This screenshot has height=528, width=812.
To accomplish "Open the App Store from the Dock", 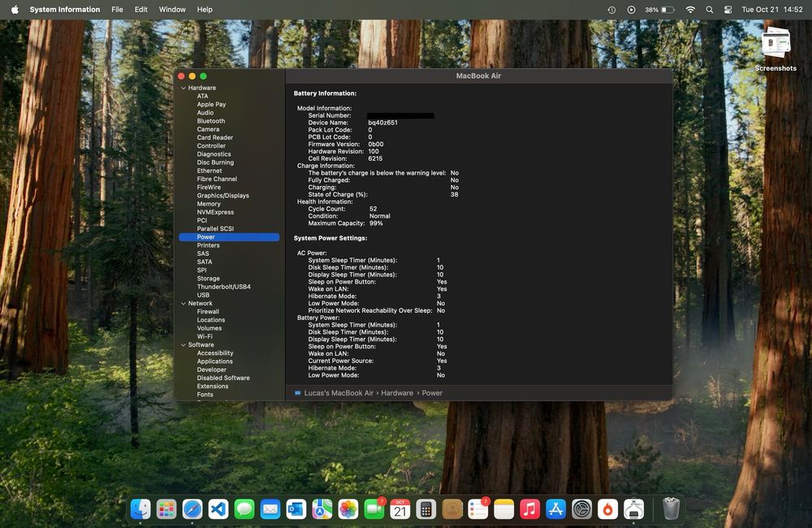I will [x=555, y=509].
